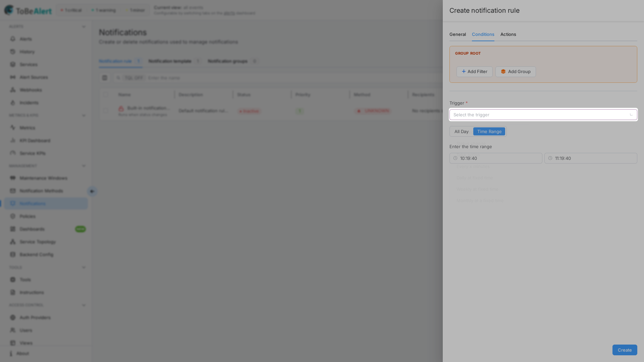This screenshot has height=362, width=644.
Task: Open Service Topology icon in sidebar
Action: click(13, 242)
